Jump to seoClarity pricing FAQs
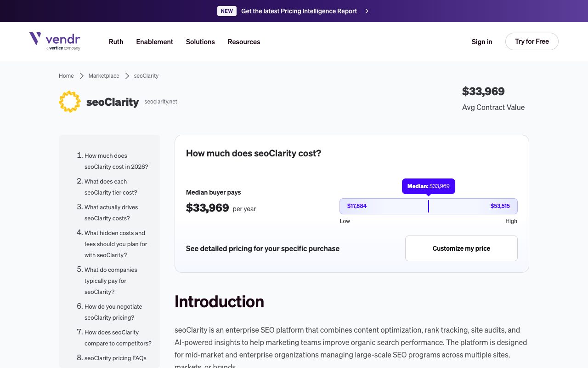This screenshot has width=588, height=368. (x=115, y=358)
